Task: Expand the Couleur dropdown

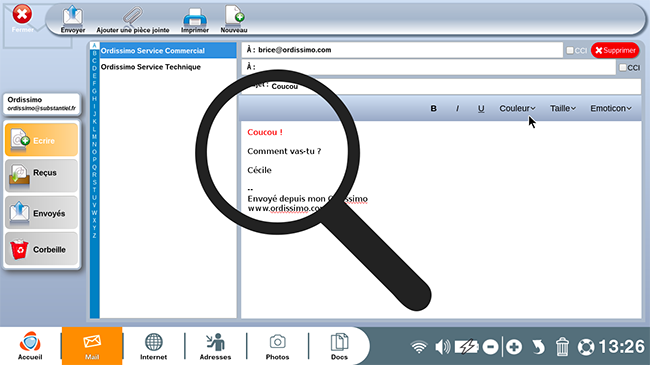Action: 517,108
